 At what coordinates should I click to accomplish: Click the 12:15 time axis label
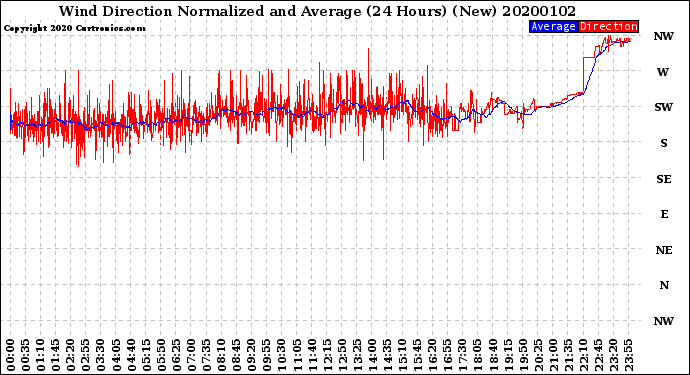click(327, 355)
